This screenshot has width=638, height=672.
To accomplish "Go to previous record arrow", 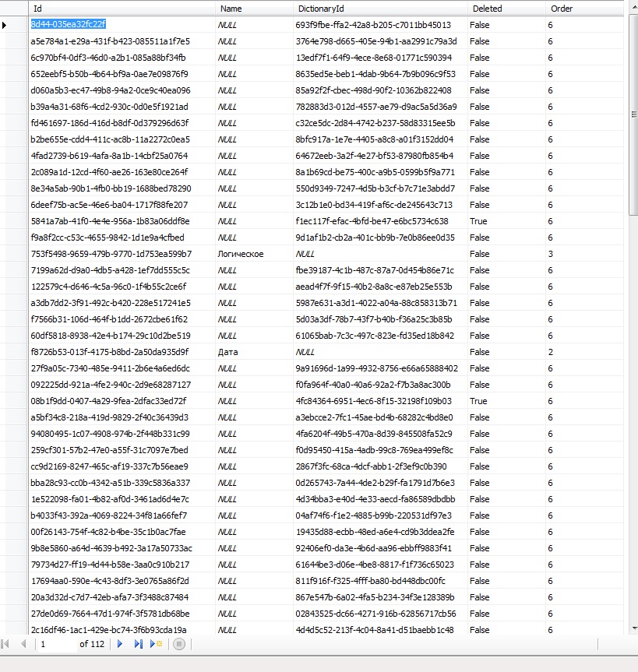I will (23, 644).
